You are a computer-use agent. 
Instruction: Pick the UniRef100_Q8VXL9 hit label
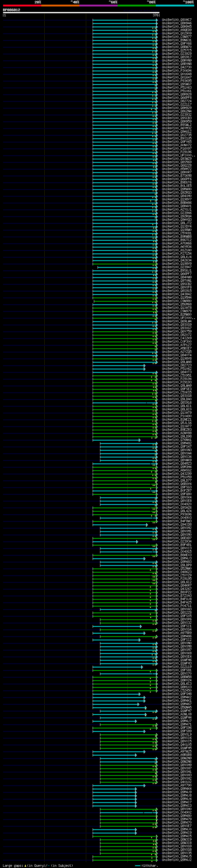[176, 734]
